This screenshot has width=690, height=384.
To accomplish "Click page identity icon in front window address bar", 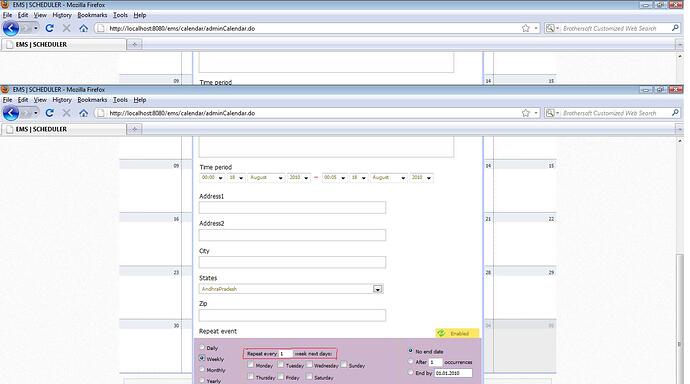I will pyautogui.click(x=100, y=113).
